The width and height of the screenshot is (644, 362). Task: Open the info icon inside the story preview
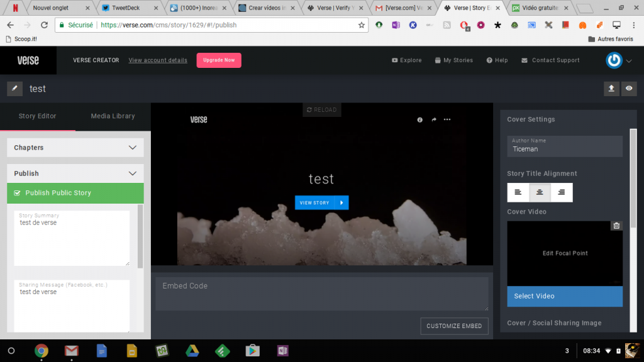pyautogui.click(x=419, y=119)
